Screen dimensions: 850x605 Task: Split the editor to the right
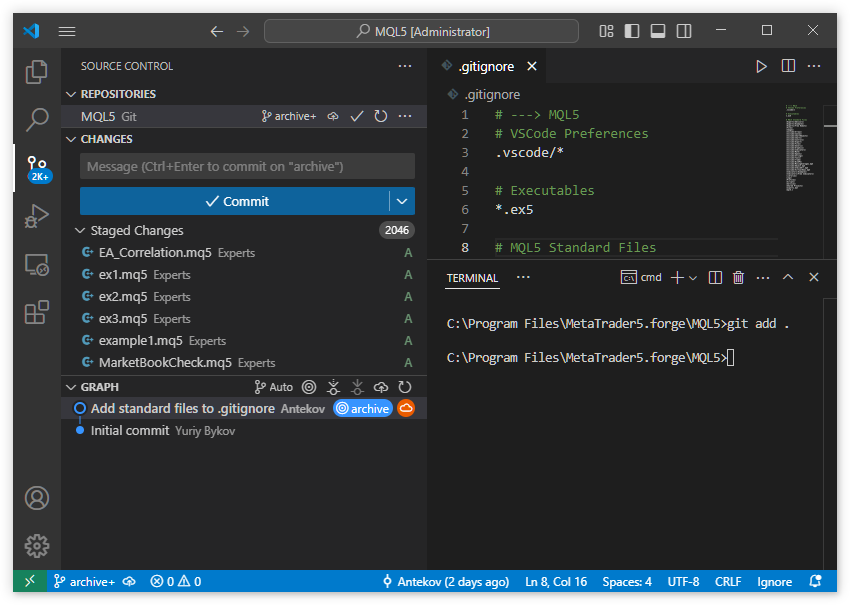[x=788, y=66]
